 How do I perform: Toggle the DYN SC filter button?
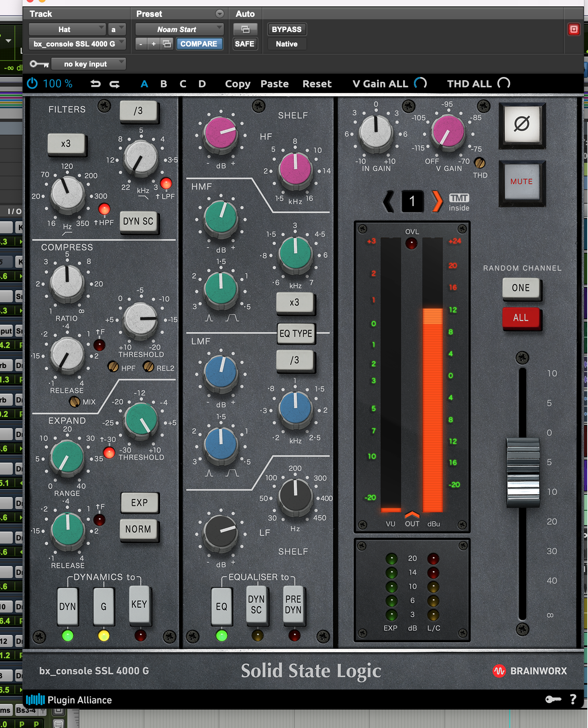point(138,221)
